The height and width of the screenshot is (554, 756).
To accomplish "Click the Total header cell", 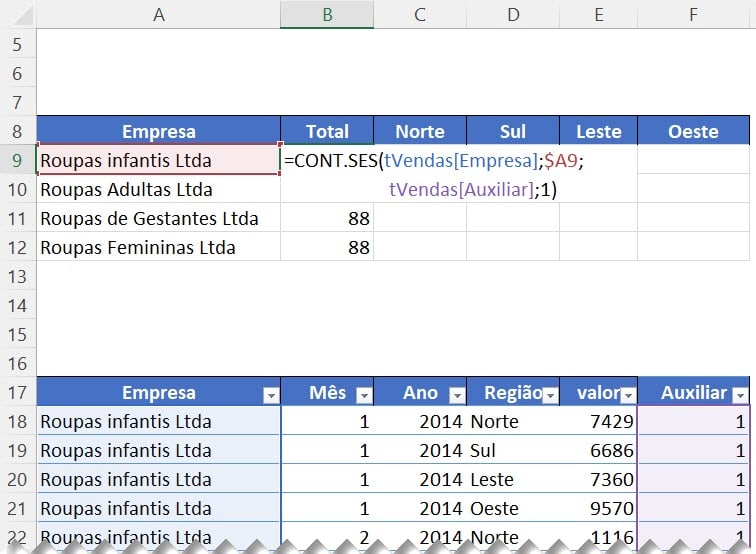I will click(327, 131).
